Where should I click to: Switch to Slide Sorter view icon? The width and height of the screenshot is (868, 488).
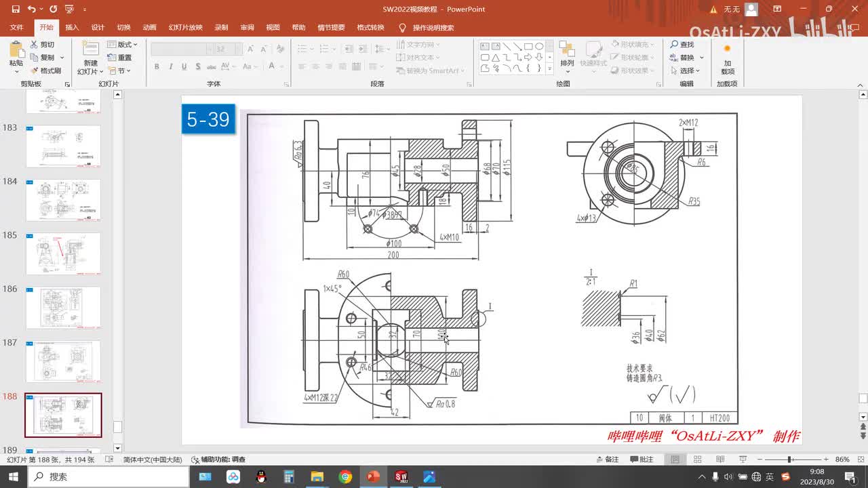697,460
